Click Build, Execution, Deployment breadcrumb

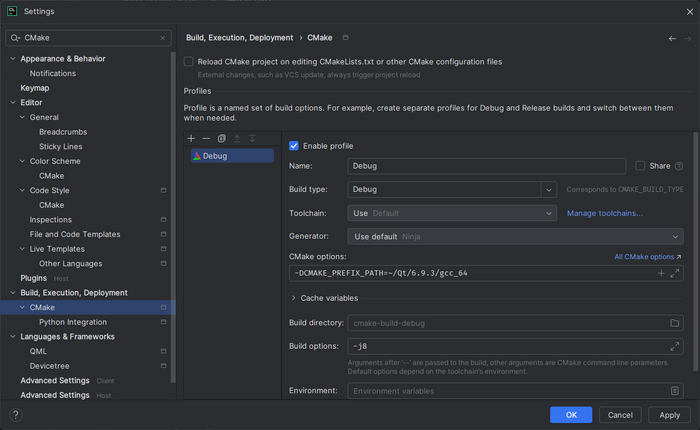click(x=239, y=38)
